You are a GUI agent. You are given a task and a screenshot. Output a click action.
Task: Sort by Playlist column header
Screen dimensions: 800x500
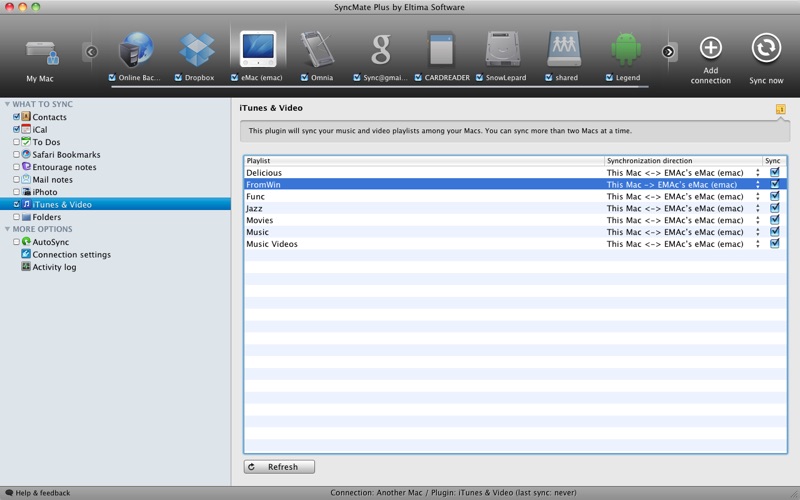point(424,161)
